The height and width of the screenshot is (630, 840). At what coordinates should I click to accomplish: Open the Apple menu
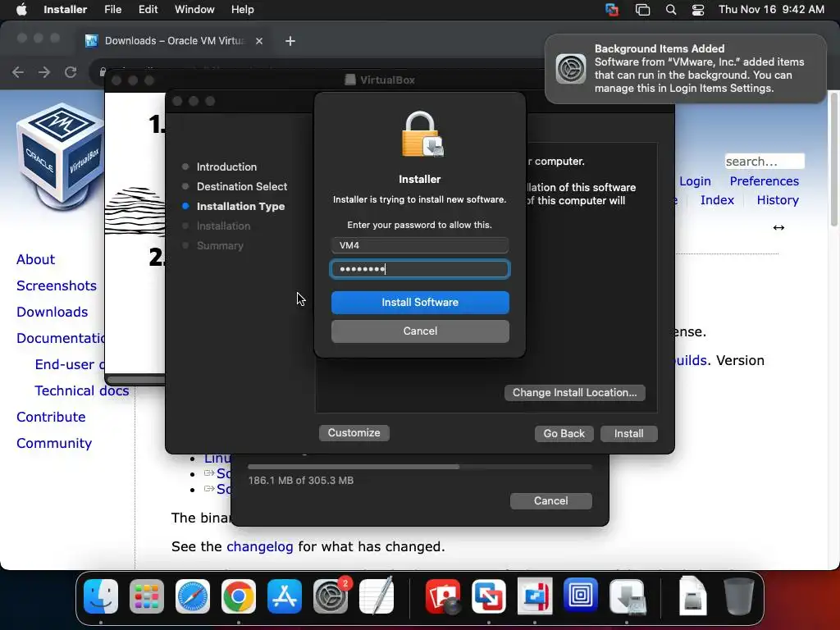point(21,10)
